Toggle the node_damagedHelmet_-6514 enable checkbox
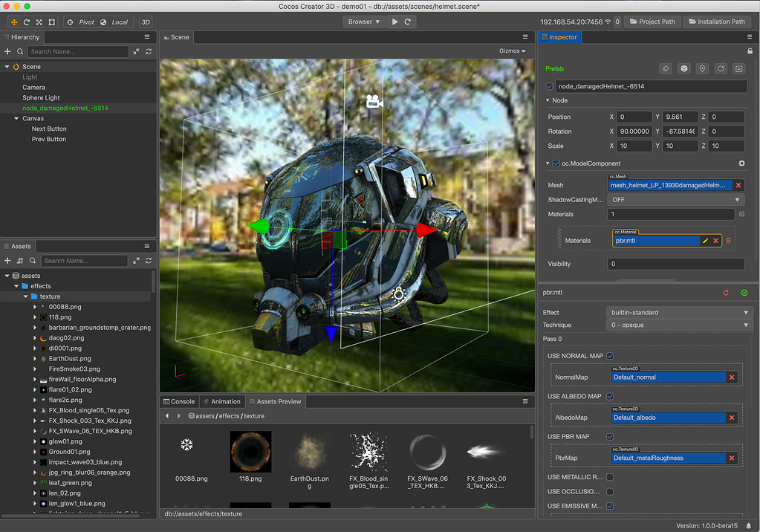 point(548,86)
